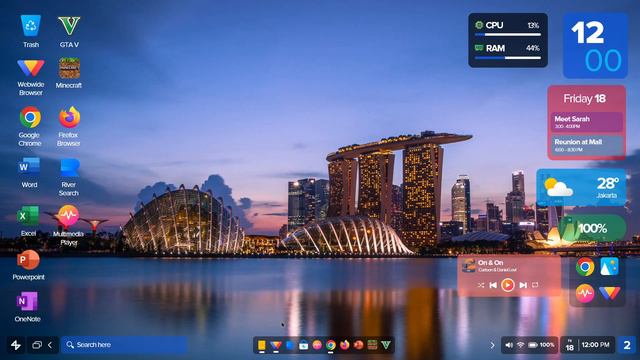Image resolution: width=640 pixels, height=360 pixels.
Task: Click the lightning start button in taskbar
Action: pos(16,345)
